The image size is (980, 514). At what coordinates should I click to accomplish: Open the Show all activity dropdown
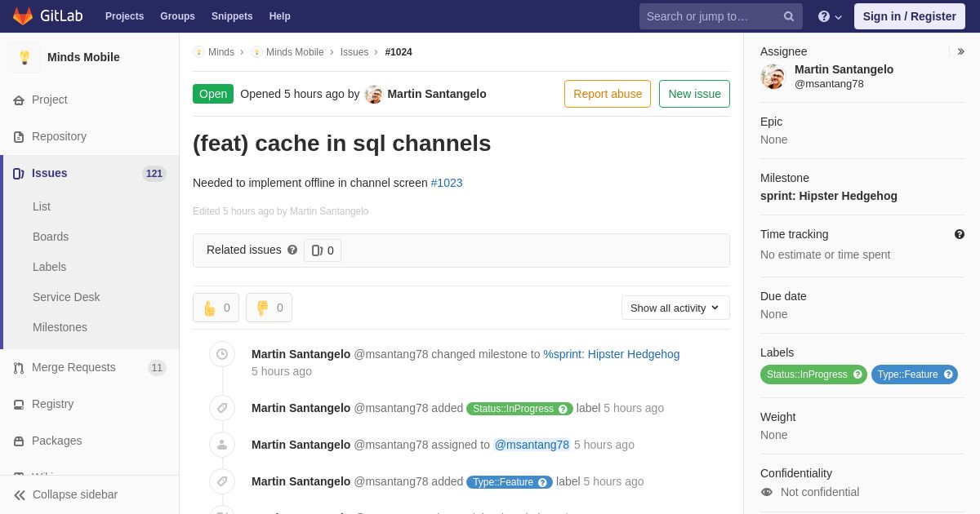(675, 308)
